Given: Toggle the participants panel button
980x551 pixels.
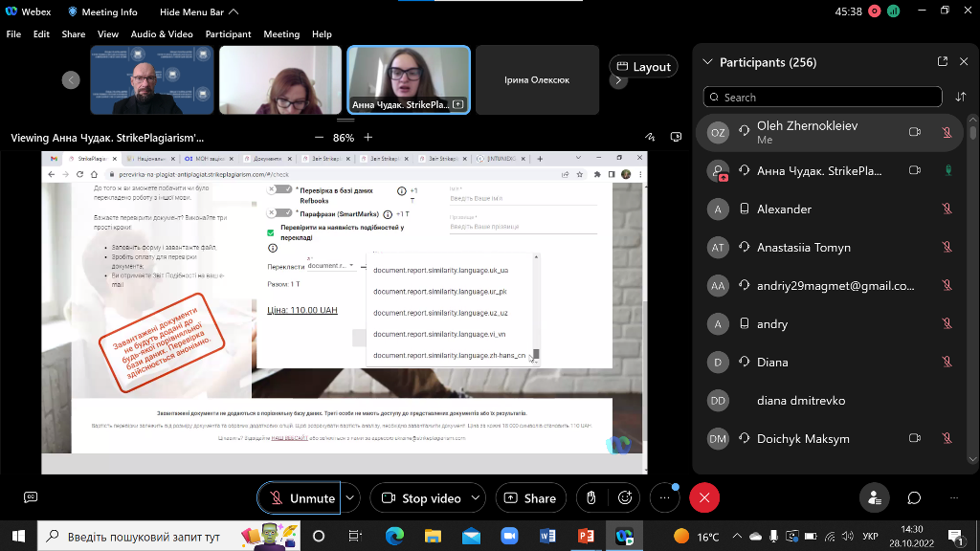Looking at the screenshot, I should point(873,497).
